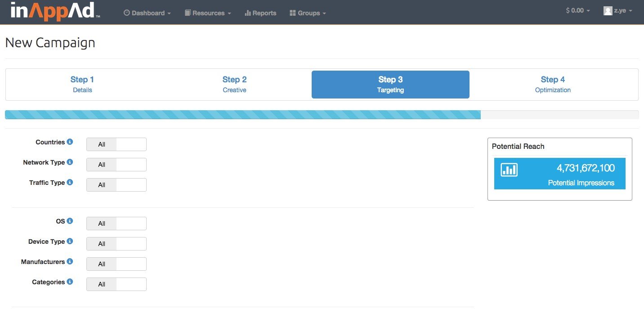Click the striped campaign progress bar
The height and width of the screenshot is (309, 644).
243,115
